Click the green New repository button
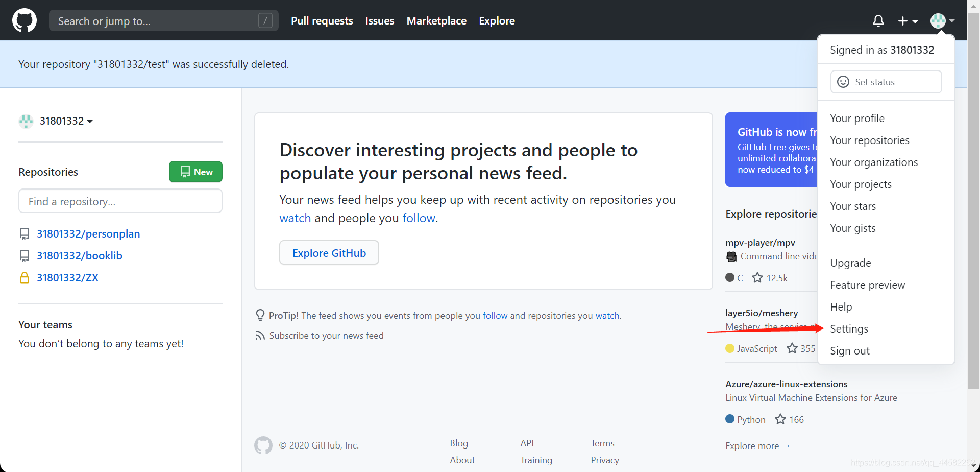Viewport: 980px width, 472px height. point(195,172)
